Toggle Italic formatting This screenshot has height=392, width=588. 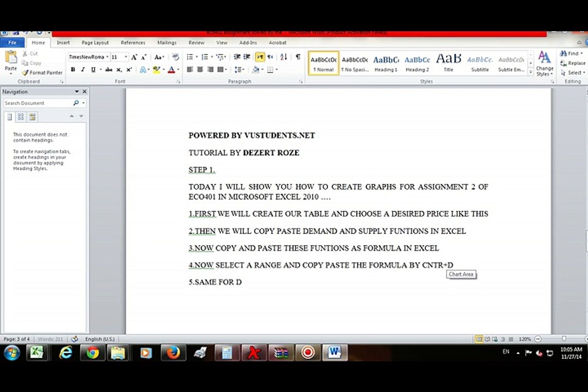[x=83, y=69]
